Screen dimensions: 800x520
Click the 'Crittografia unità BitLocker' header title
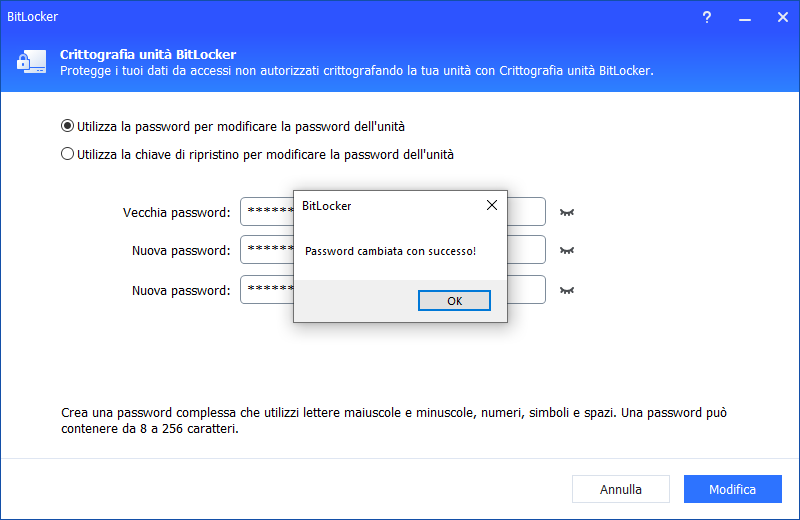(148, 54)
